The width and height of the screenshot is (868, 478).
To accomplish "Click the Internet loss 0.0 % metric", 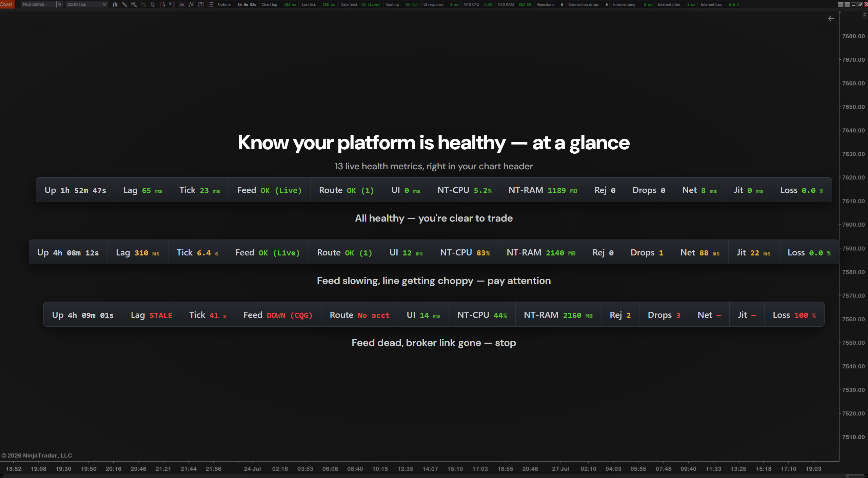I will pos(720,4).
